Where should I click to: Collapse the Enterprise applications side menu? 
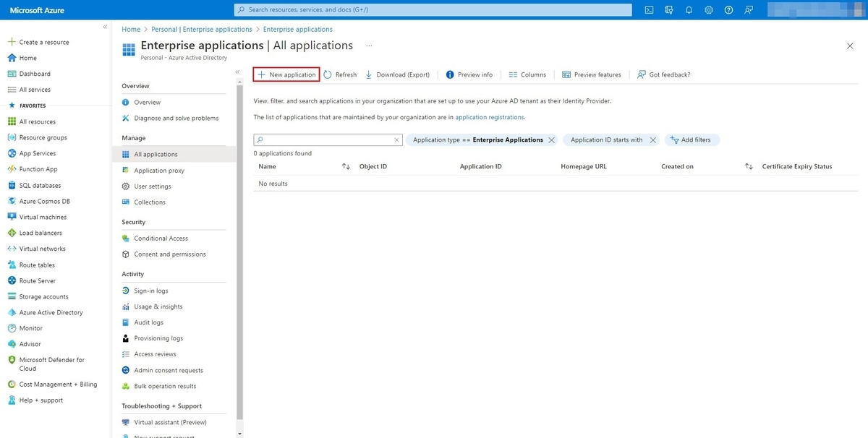pos(238,72)
